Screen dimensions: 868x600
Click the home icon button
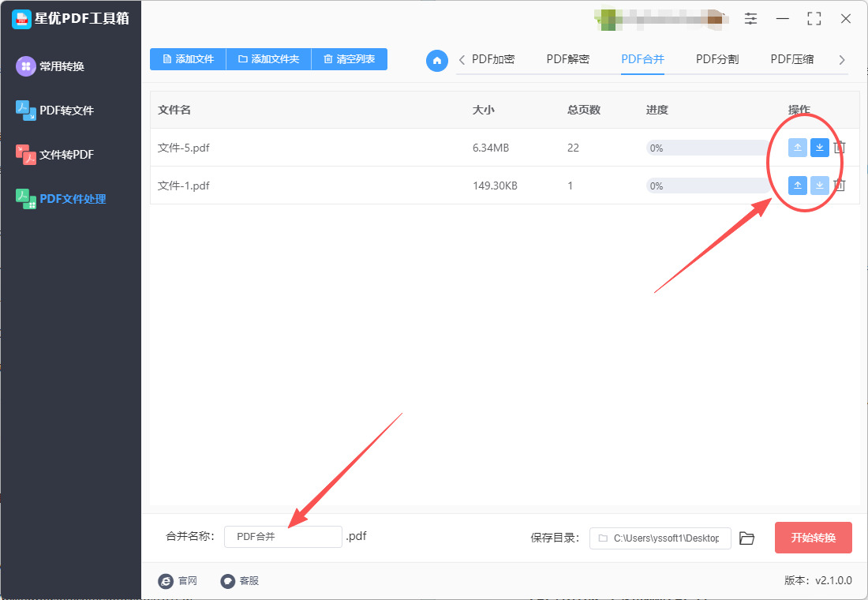pos(437,60)
